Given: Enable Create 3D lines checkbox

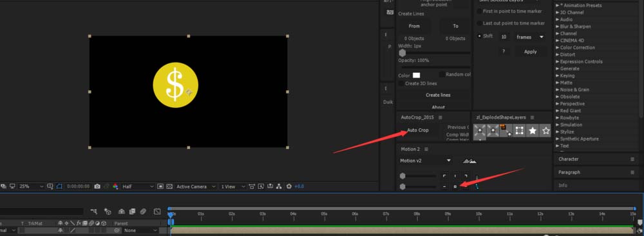Looking at the screenshot, I should pos(401,83).
